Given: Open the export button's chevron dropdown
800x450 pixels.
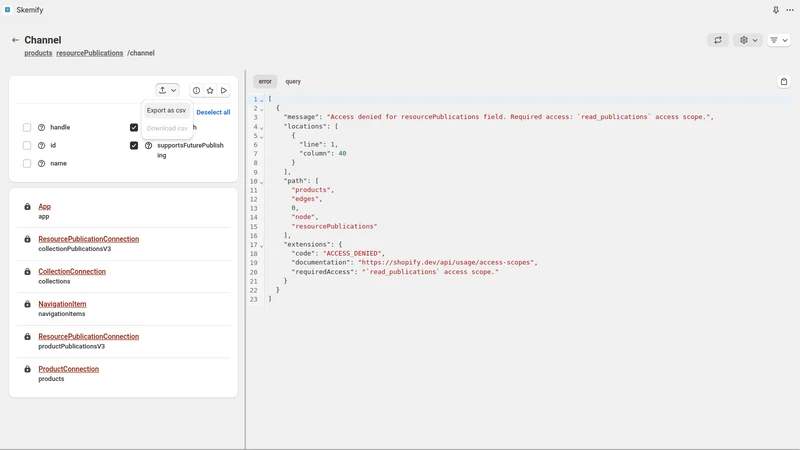Looking at the screenshot, I should tap(173, 90).
